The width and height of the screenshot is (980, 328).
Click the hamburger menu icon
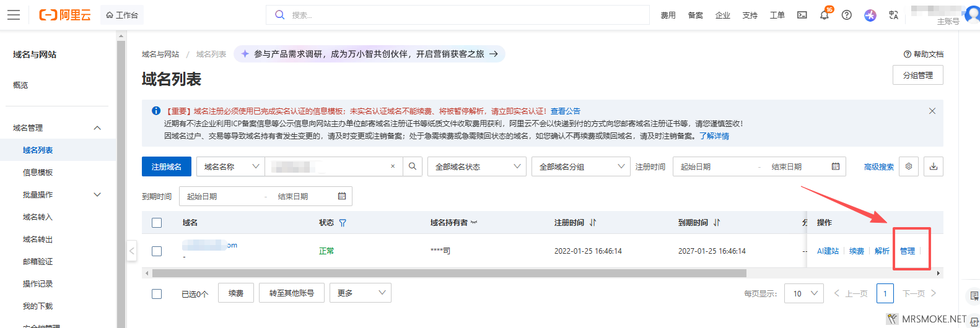[14, 15]
